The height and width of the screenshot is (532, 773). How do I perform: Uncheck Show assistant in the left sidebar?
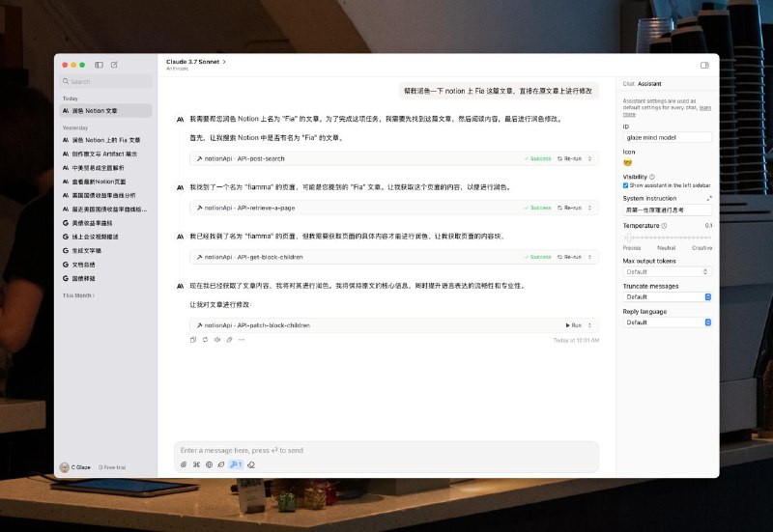pyautogui.click(x=626, y=184)
